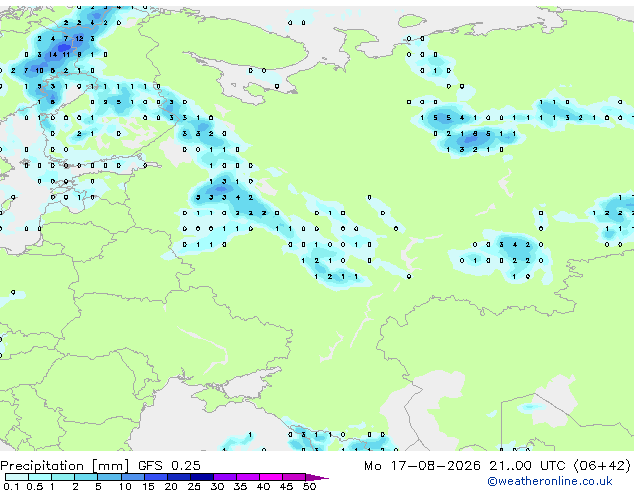Pick the 5–10 mm legend swatch
Screen dimensions: 634x490
(x=109, y=477)
